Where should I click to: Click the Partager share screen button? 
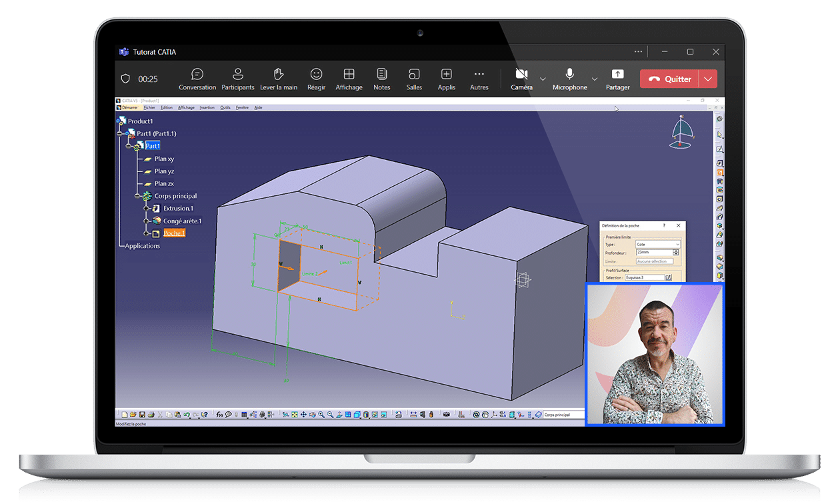point(618,79)
